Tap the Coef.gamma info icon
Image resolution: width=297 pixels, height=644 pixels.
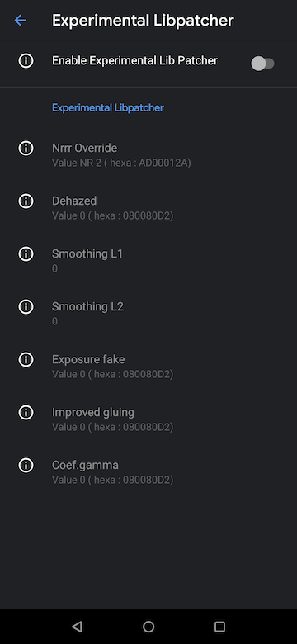(26, 466)
